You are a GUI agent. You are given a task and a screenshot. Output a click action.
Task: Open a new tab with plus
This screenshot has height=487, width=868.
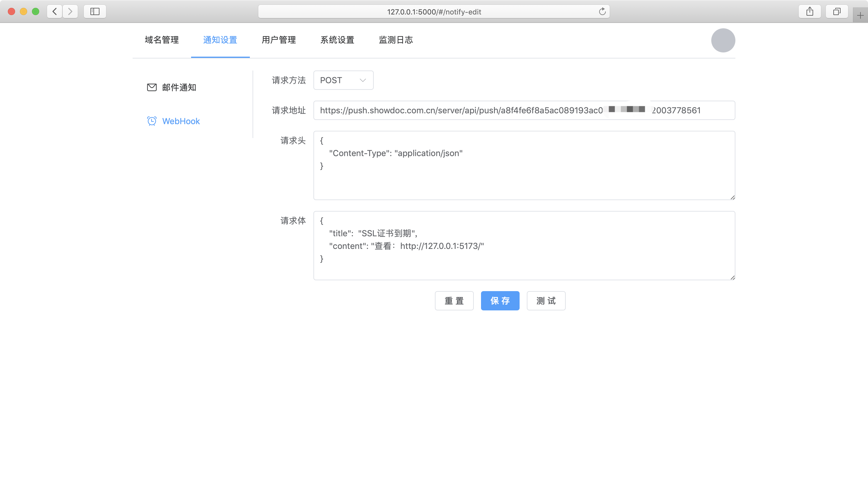point(860,15)
